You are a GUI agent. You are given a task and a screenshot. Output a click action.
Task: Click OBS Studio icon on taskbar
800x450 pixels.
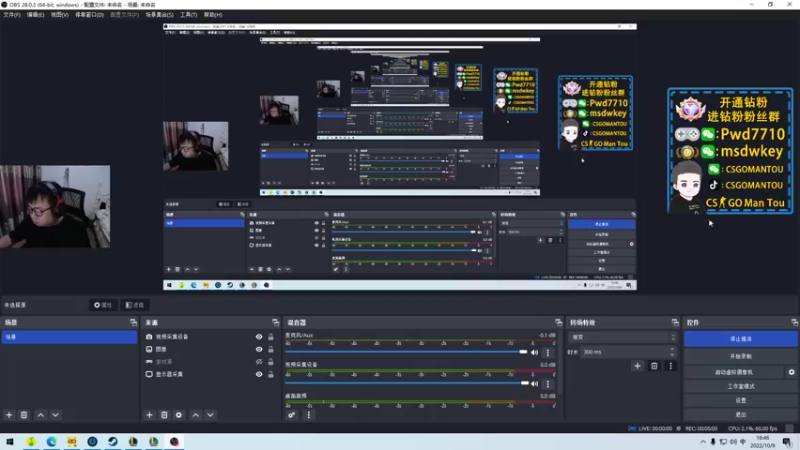pos(174,441)
